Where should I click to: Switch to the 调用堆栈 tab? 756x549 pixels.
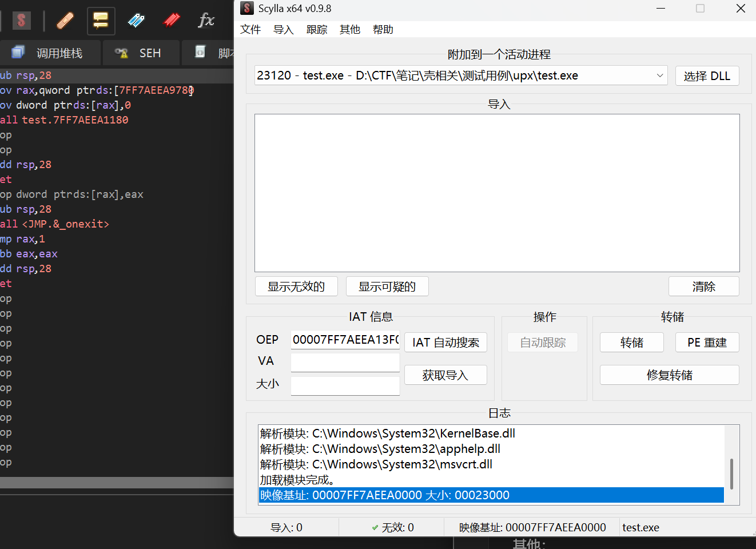(49, 53)
